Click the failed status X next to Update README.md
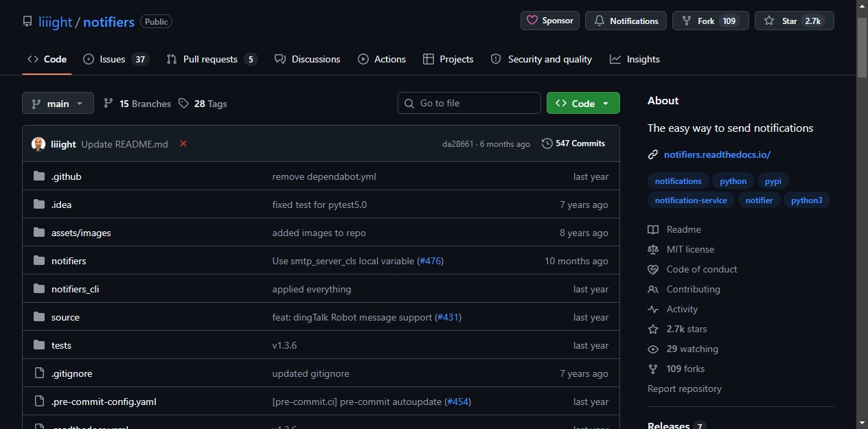Viewport: 868px width, 429px height. (x=183, y=143)
